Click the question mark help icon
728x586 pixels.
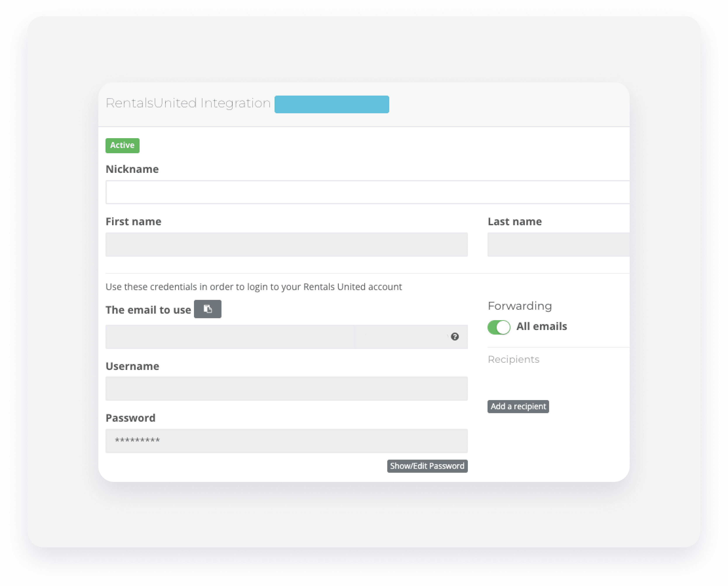click(x=455, y=337)
